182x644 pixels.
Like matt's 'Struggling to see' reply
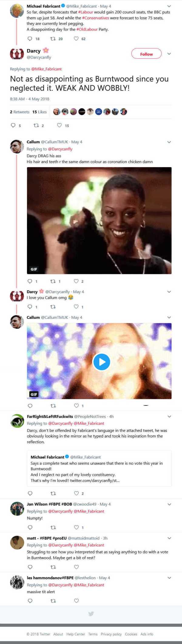76,567
